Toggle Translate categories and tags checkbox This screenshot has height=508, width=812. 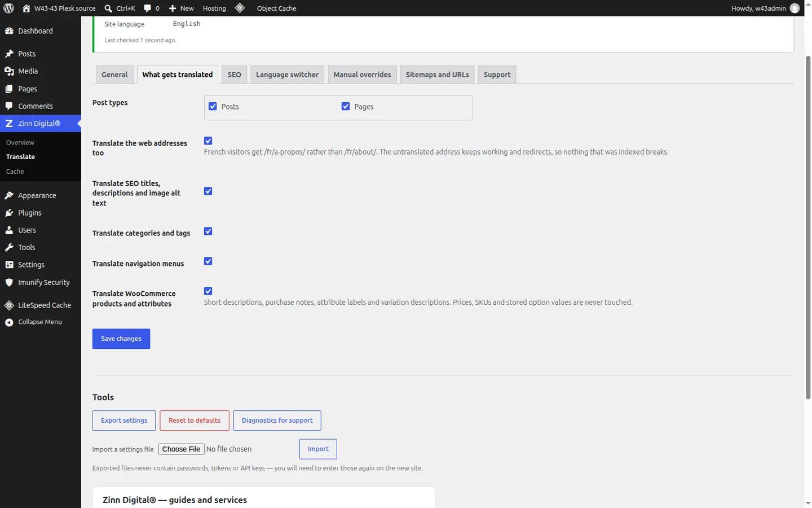click(x=208, y=231)
